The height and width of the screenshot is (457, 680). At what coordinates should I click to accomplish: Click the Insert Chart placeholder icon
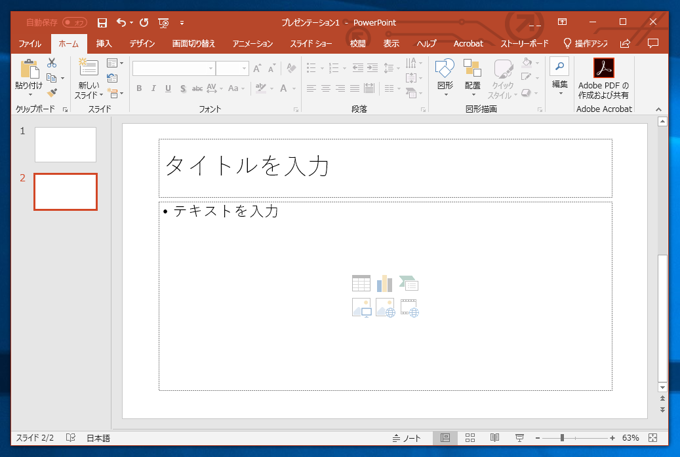385,284
